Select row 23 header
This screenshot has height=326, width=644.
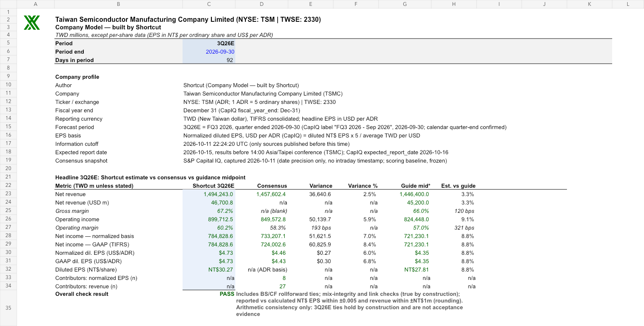click(8, 194)
